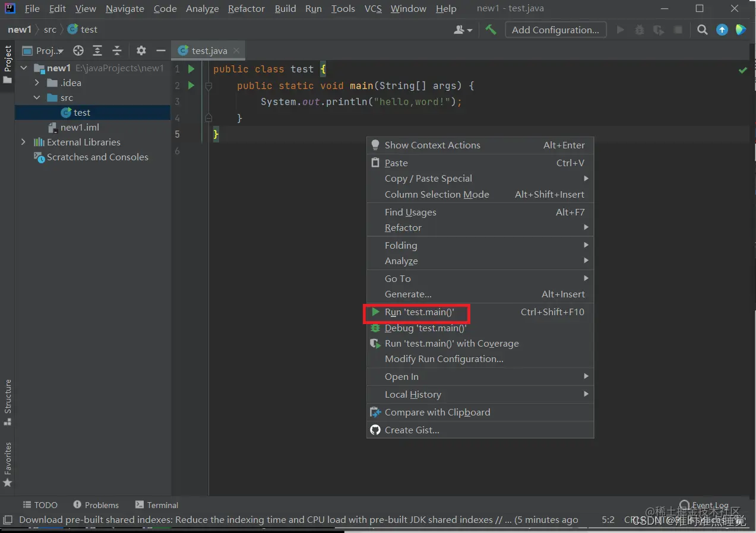Screen dimensions: 756x533
Task: Click the Add Configuration... button
Action: (x=556, y=30)
